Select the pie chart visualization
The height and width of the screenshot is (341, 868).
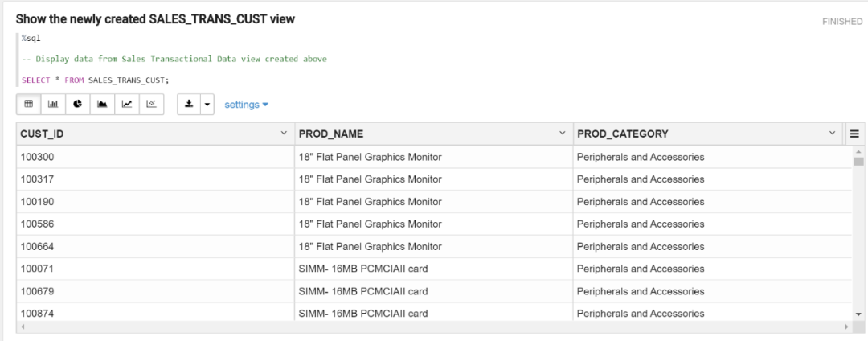pyautogui.click(x=78, y=104)
